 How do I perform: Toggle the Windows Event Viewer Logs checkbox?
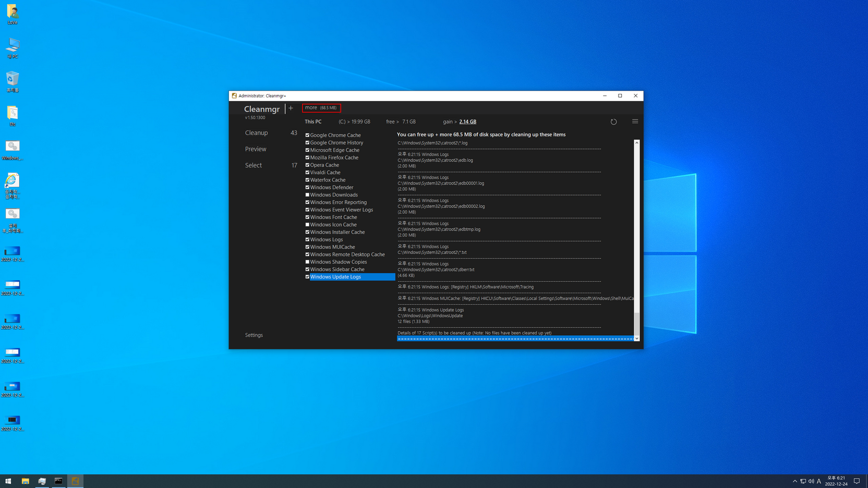point(307,210)
